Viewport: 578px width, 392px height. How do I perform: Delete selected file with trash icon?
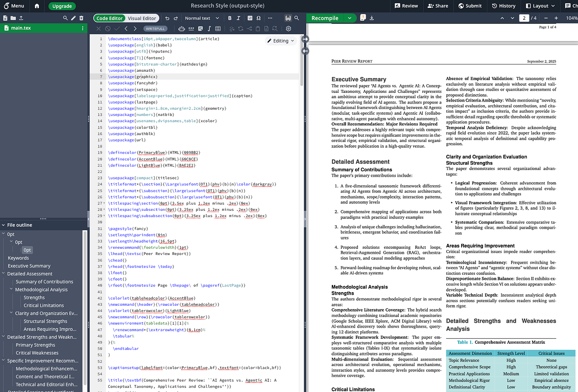point(81,18)
